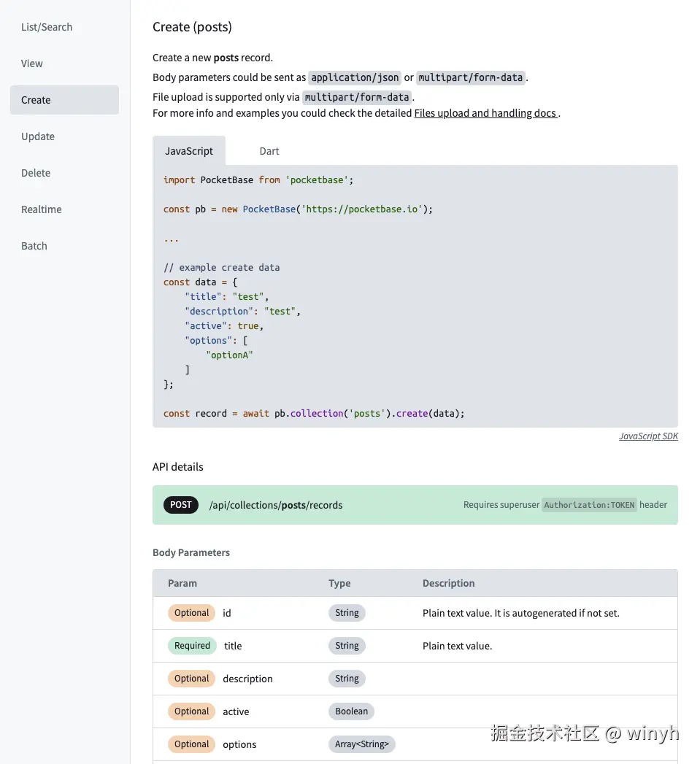700x764 pixels.
Task: Click the Array<String> type badge
Action: pyautogui.click(x=361, y=744)
